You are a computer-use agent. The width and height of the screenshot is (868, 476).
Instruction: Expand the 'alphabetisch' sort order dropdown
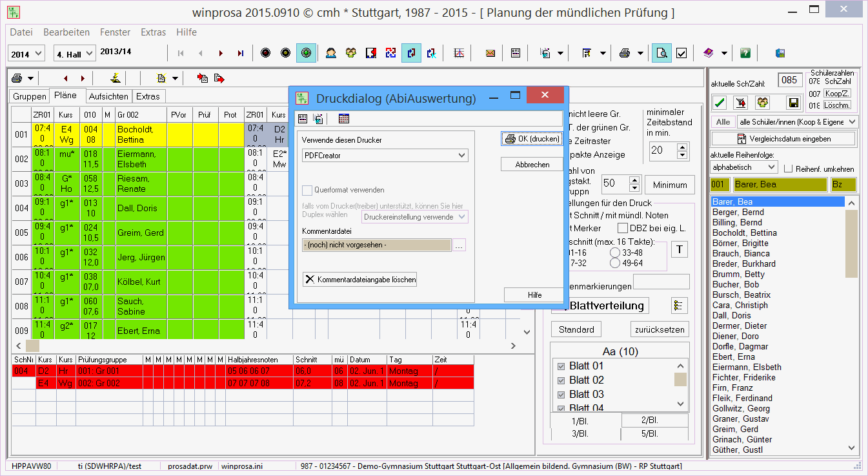(772, 167)
